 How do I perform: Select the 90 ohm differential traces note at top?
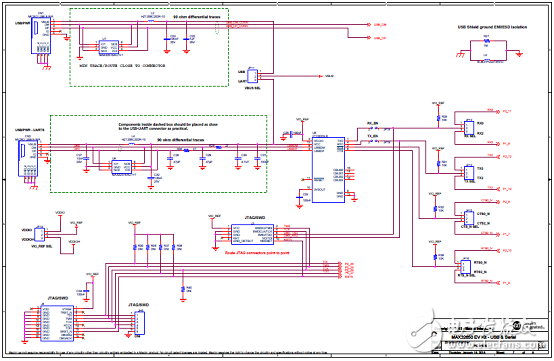point(197,17)
